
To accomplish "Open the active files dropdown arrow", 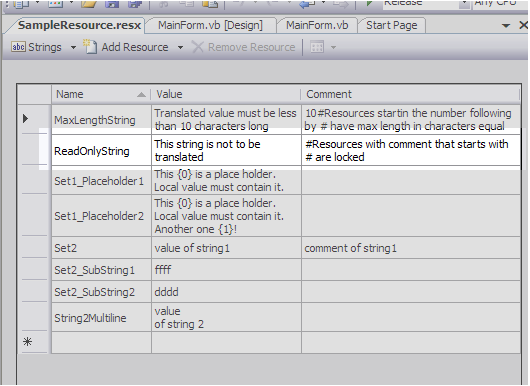I will (x=506, y=26).
